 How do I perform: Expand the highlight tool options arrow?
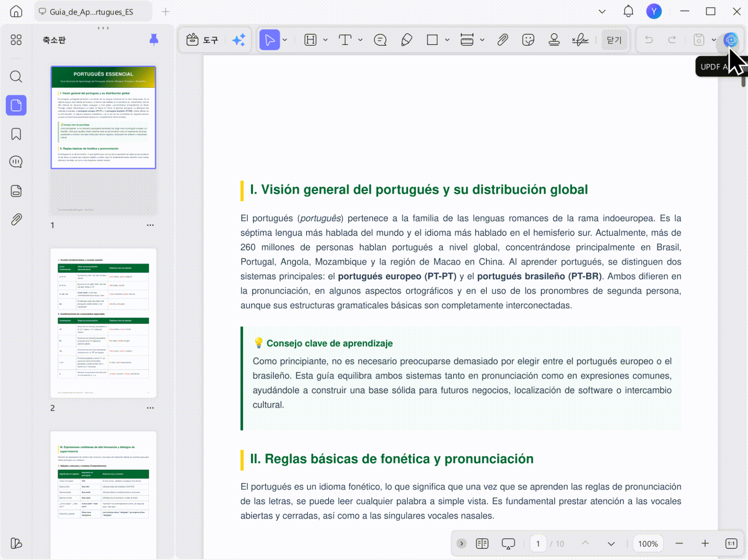(x=325, y=40)
